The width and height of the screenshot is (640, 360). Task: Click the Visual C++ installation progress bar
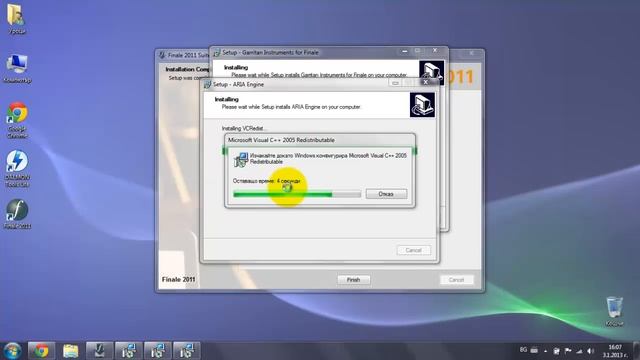[297, 194]
